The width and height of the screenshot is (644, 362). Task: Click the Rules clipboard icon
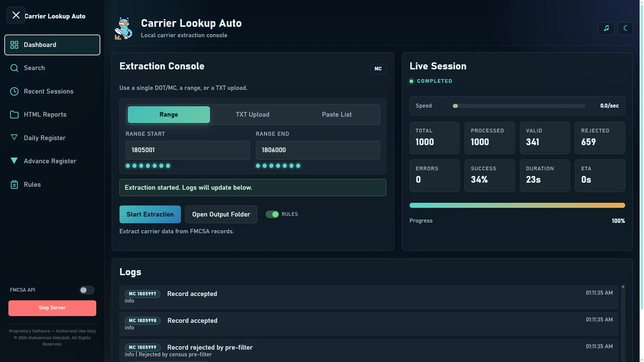[14, 185]
